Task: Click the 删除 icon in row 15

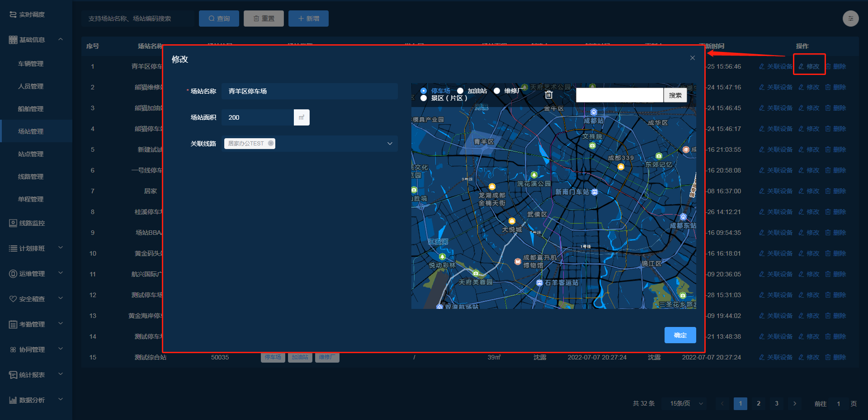Action: [828, 357]
